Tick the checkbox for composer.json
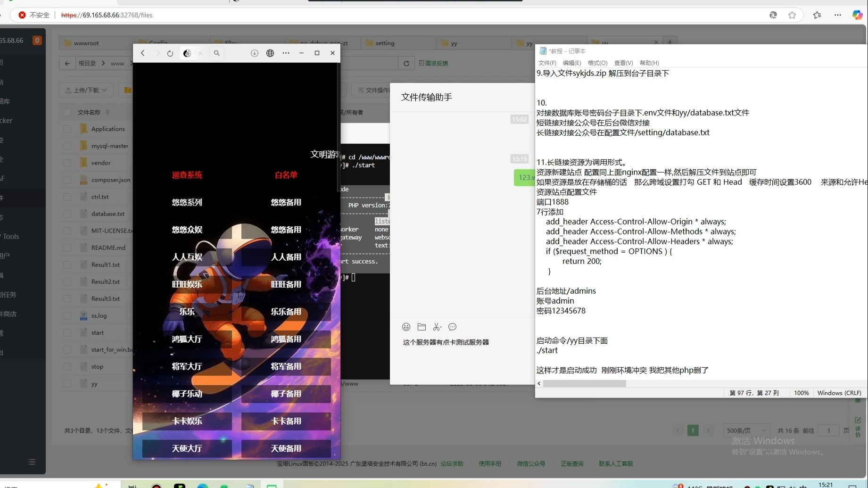868x488 pixels. pyautogui.click(x=67, y=180)
